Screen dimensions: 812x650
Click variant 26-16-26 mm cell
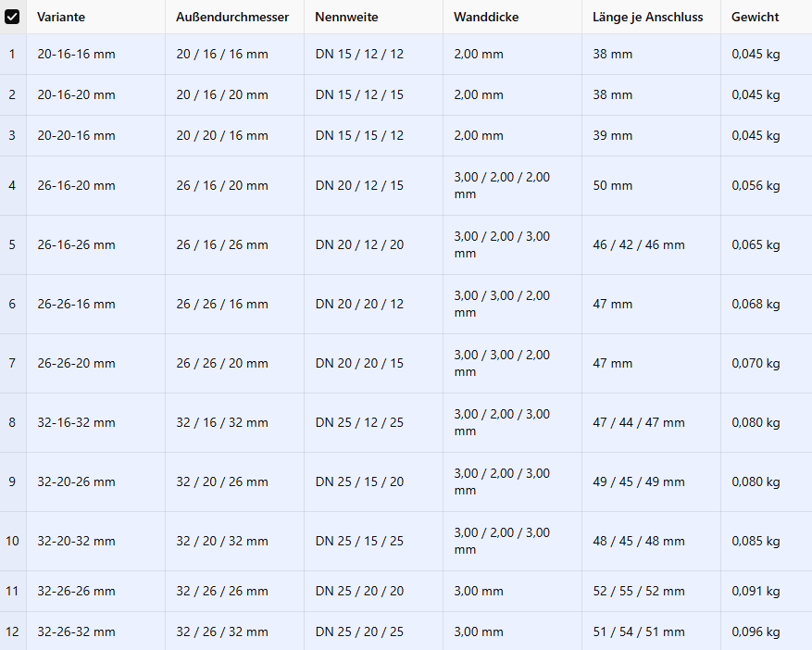point(95,245)
